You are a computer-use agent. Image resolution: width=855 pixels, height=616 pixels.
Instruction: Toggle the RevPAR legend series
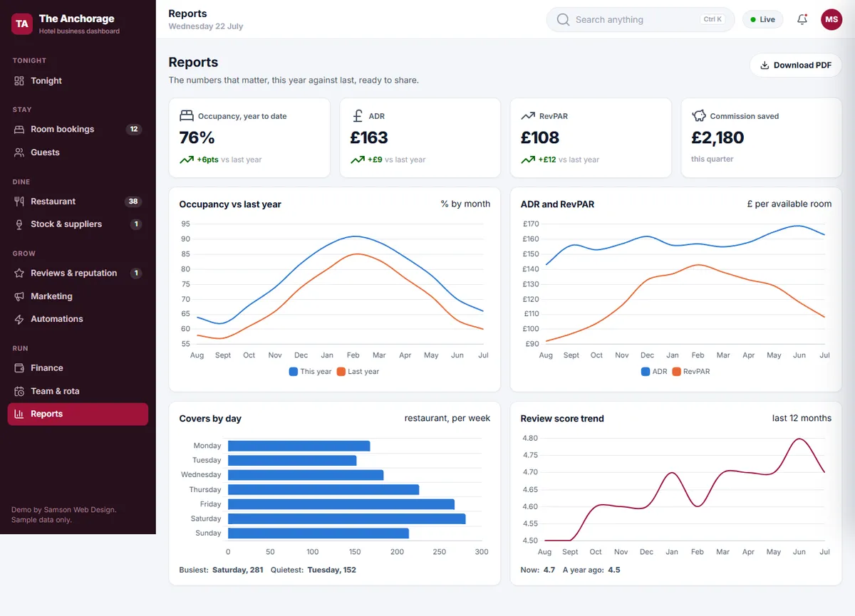(691, 372)
